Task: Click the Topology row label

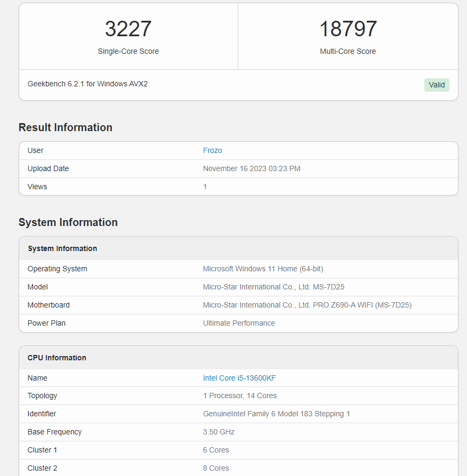Action: point(42,396)
